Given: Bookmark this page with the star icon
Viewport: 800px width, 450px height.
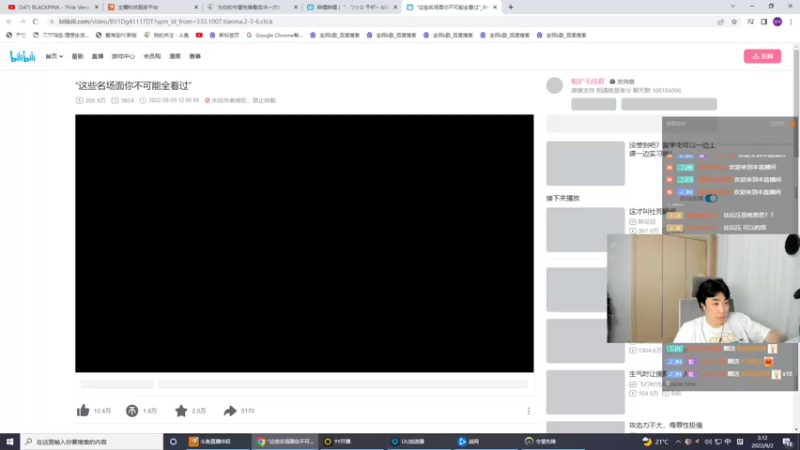Looking at the screenshot, I should [734, 21].
